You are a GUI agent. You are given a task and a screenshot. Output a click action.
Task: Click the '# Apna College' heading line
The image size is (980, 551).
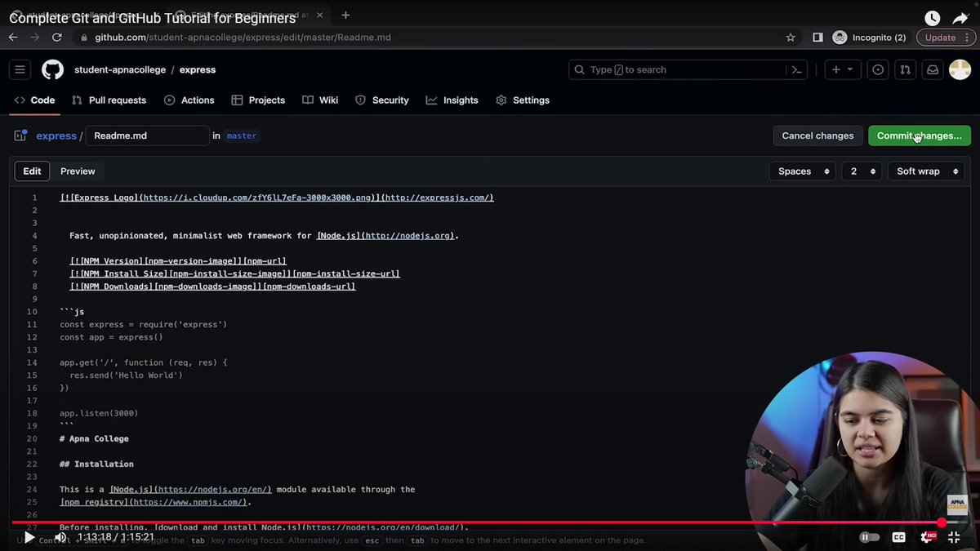click(x=94, y=438)
